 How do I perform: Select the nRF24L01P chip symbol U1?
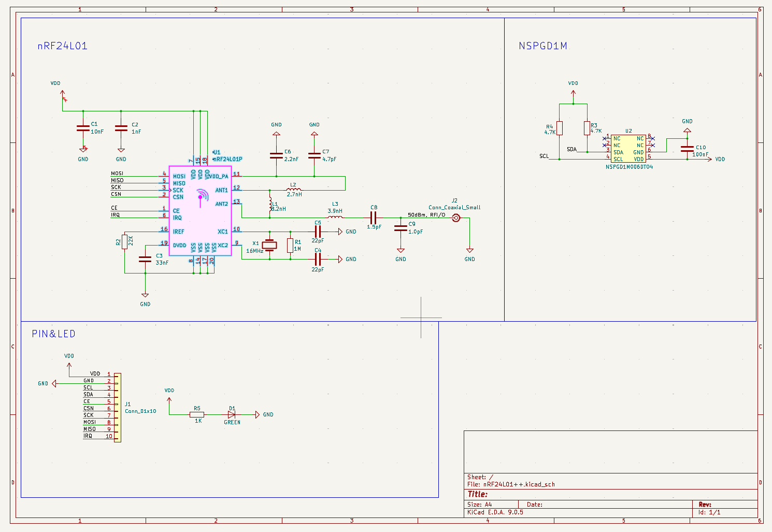point(201,210)
